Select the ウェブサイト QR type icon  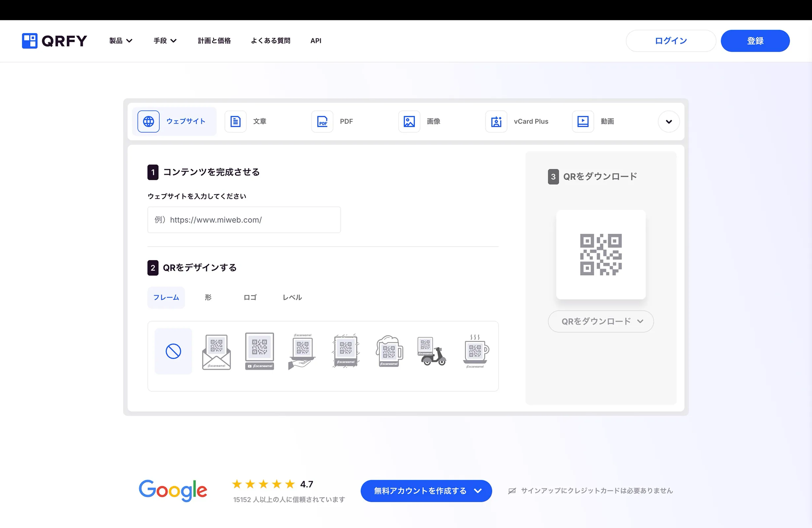tap(148, 121)
